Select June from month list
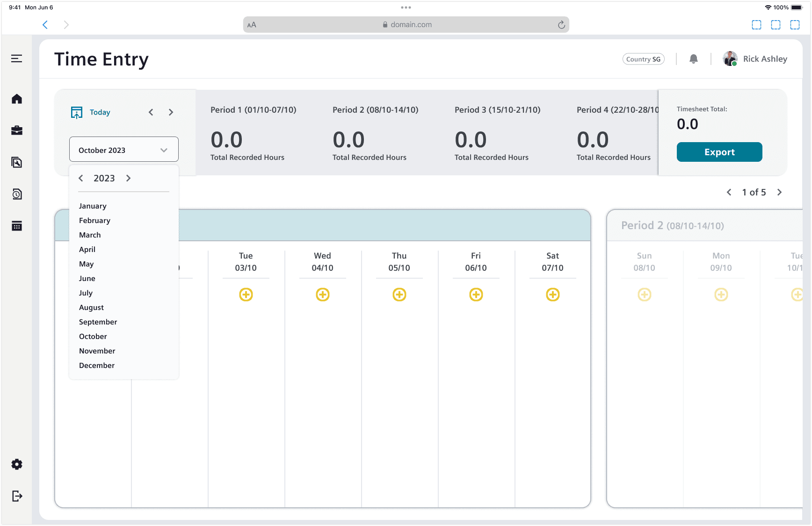Viewport: 812px width, 526px height. pos(87,279)
